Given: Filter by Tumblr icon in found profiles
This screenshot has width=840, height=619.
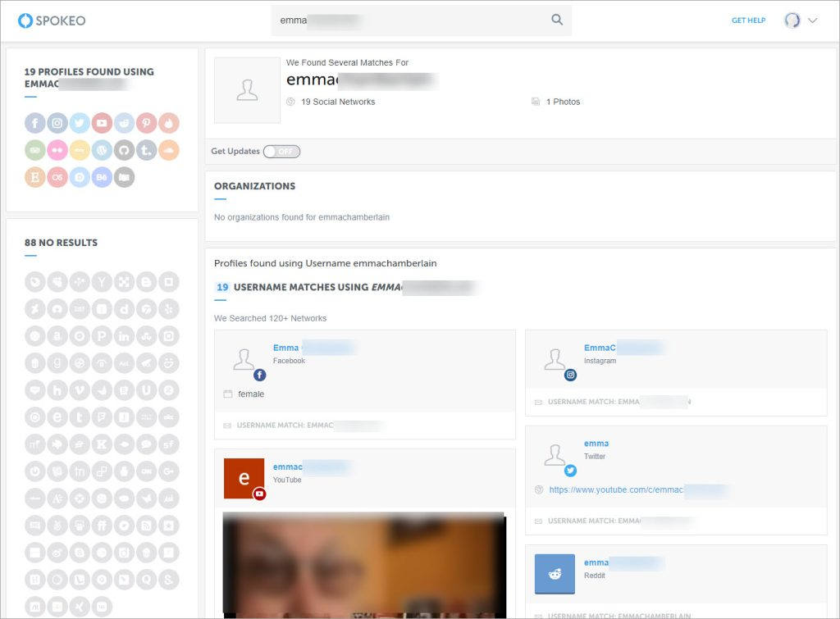Looking at the screenshot, I should 146,150.
